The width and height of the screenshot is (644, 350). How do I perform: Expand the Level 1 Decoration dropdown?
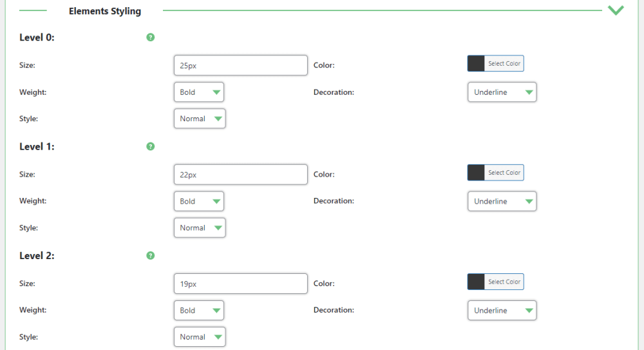(502, 201)
